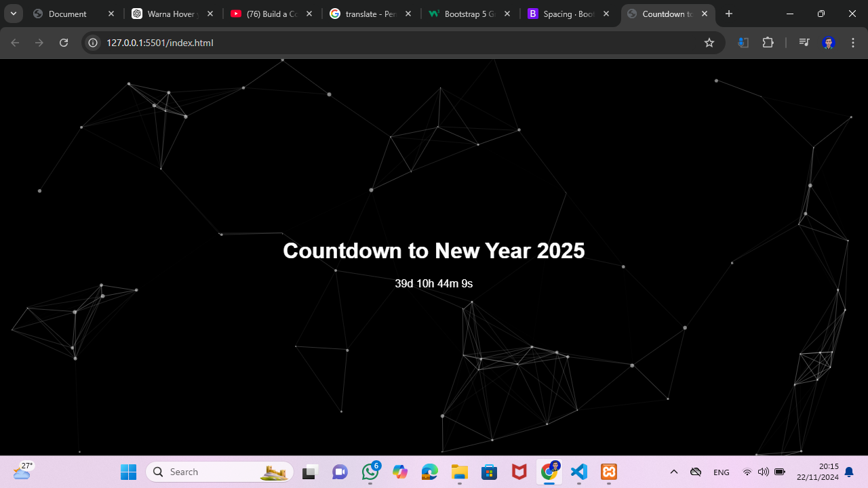Open the translate extension icon
This screenshot has width=868, height=488.
[743, 43]
